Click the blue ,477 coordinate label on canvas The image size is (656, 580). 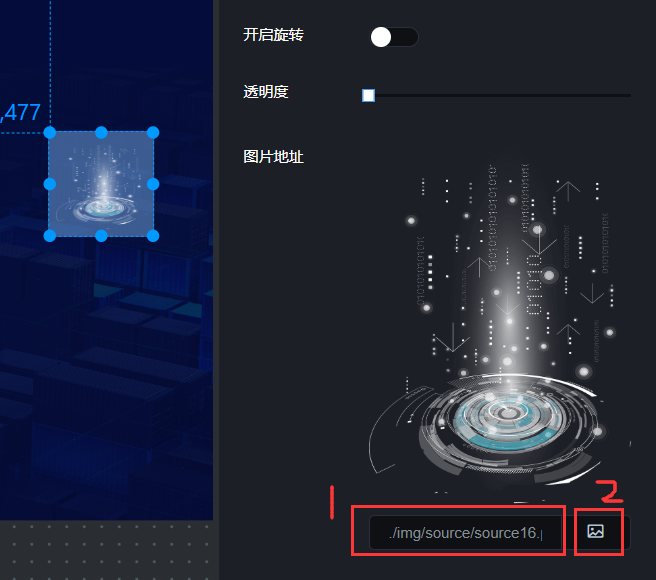(x=20, y=113)
